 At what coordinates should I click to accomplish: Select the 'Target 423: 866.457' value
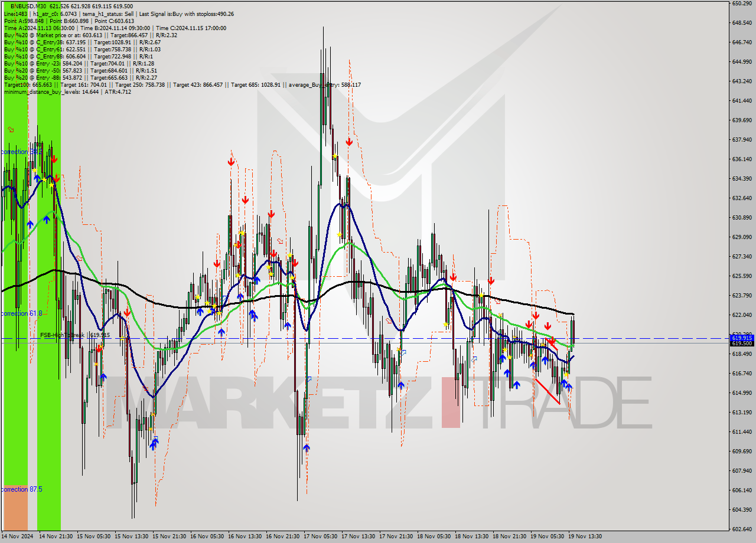[197, 84]
